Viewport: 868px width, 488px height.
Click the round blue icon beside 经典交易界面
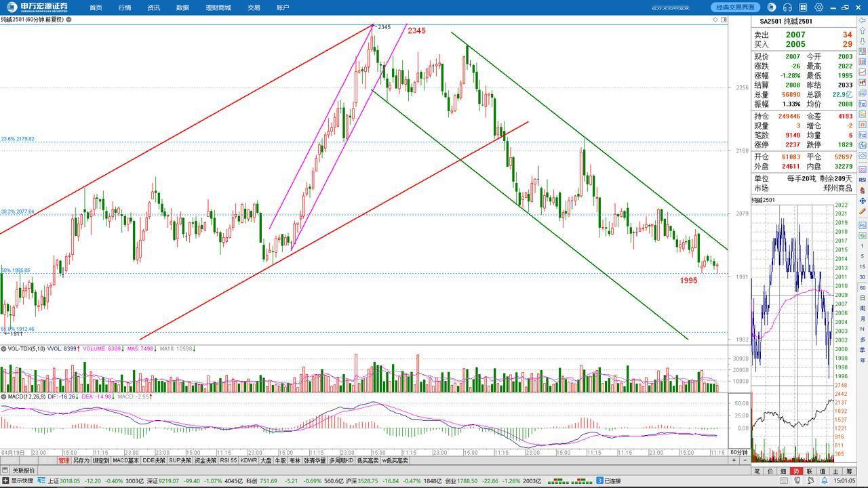[x=772, y=7]
